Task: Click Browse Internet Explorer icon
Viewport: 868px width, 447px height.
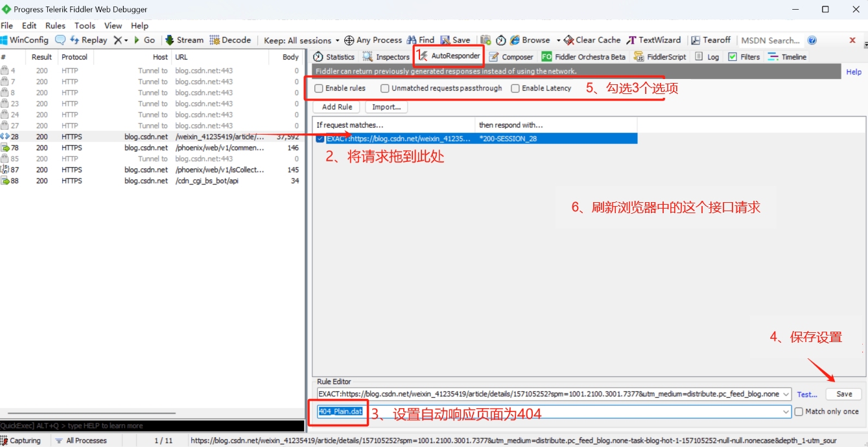Action: (515, 40)
